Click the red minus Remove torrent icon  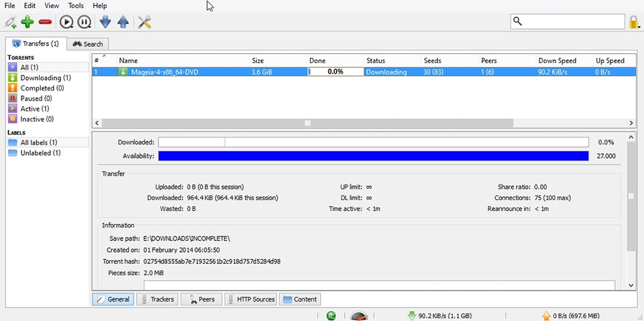tap(45, 21)
